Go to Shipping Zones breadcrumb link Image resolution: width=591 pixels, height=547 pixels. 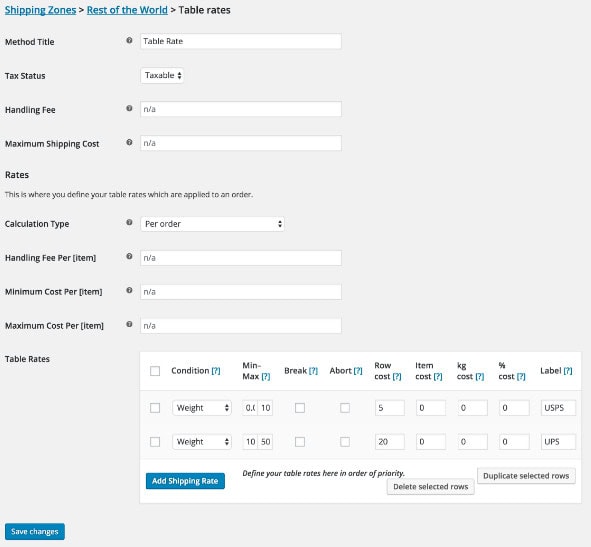[x=40, y=10]
